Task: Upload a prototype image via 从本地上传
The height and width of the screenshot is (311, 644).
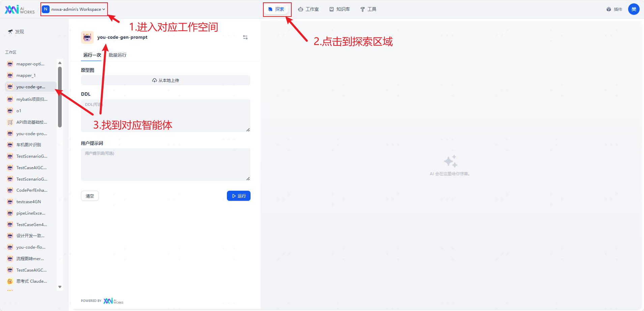Action: tap(165, 80)
